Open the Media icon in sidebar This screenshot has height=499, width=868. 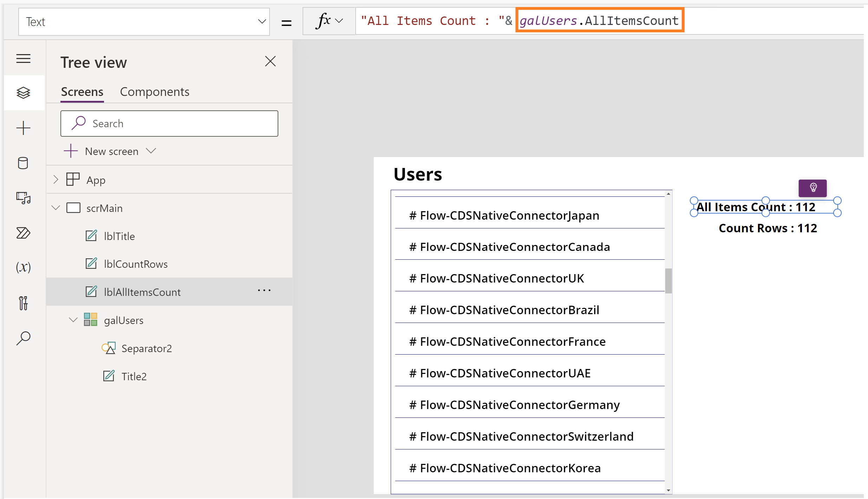coord(23,198)
